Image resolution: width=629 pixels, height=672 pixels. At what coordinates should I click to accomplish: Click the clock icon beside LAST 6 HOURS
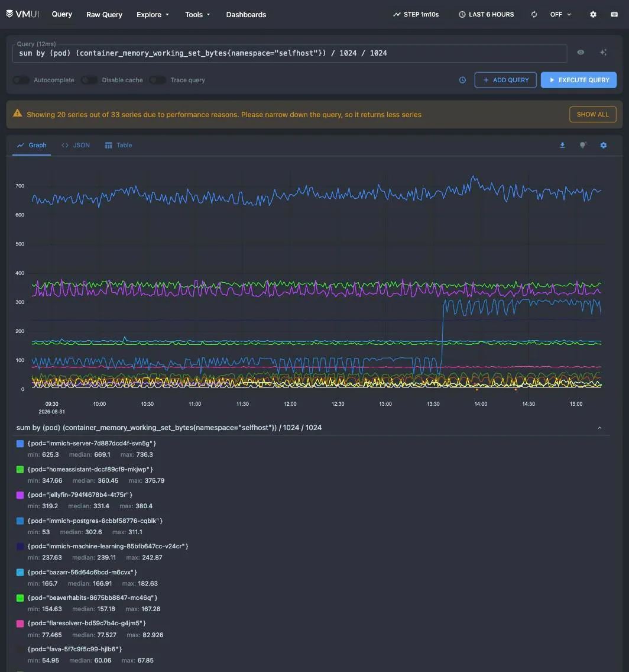point(462,15)
